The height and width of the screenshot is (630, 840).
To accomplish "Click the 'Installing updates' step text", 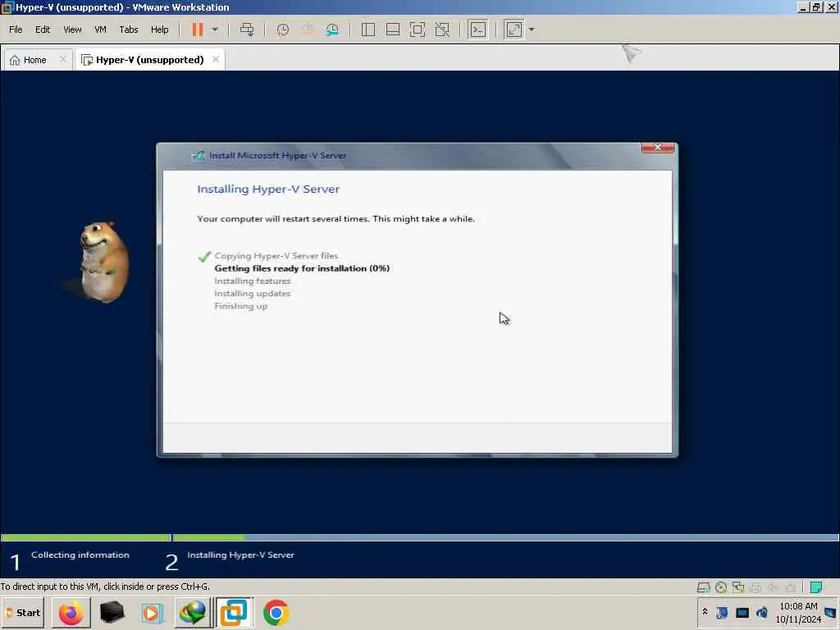I will 253,294.
